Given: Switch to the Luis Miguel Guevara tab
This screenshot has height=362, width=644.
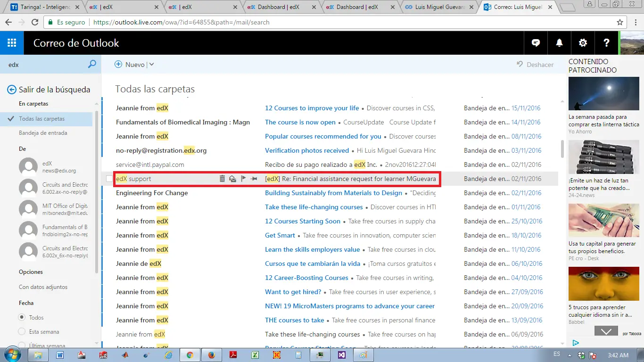Looking at the screenshot, I should pyautogui.click(x=439, y=7).
